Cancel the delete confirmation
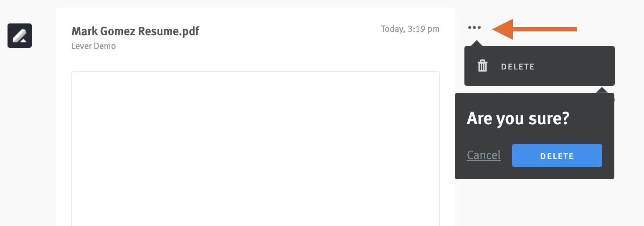This screenshot has height=226, width=644. (x=484, y=155)
